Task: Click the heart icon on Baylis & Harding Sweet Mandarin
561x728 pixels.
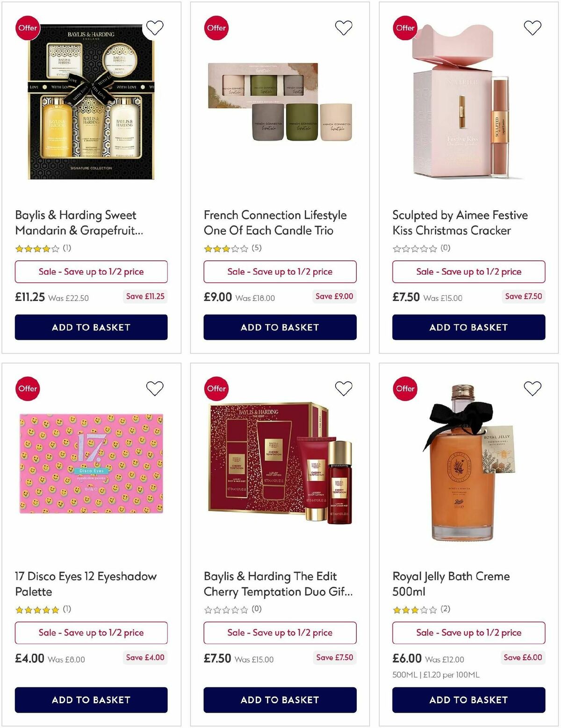Action: pyautogui.click(x=155, y=27)
